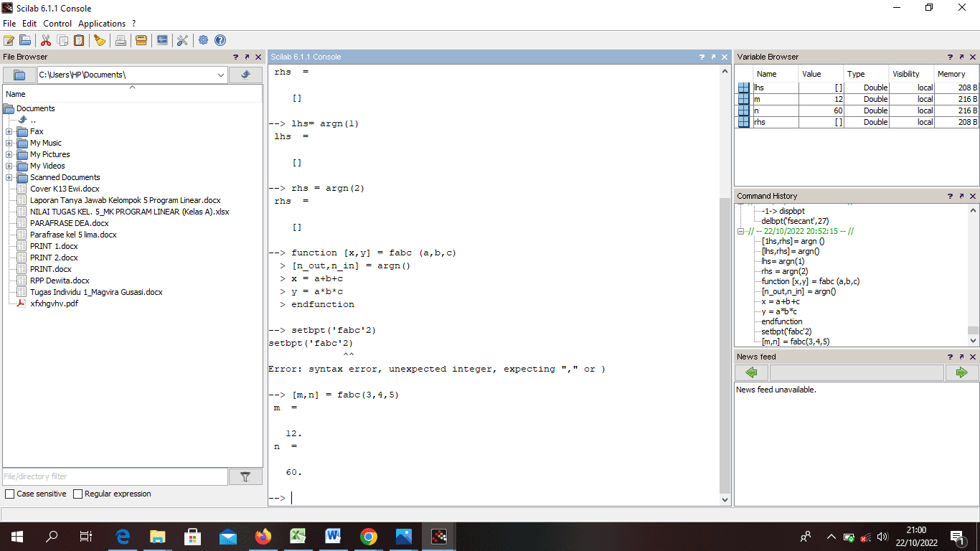Show the next news feed item
This screenshot has width=980, height=551.
tap(962, 372)
